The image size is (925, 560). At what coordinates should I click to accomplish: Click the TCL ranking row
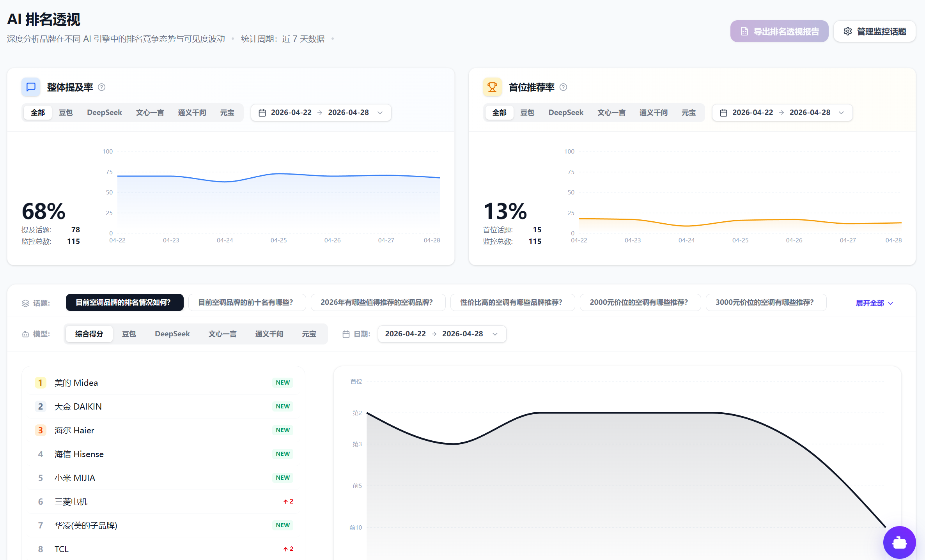tap(163, 549)
